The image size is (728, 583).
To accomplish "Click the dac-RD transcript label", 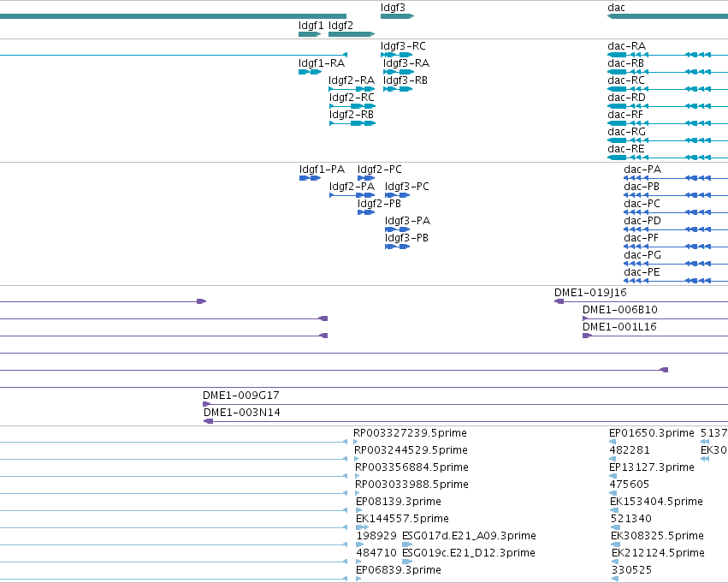I will (x=626, y=98).
